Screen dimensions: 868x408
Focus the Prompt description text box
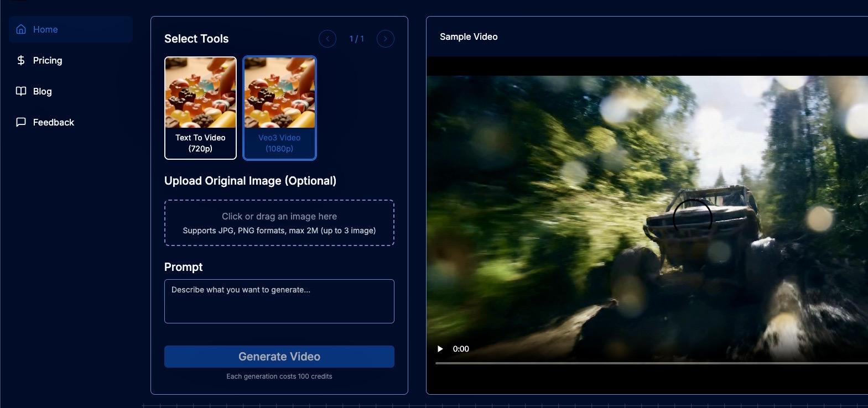click(279, 301)
